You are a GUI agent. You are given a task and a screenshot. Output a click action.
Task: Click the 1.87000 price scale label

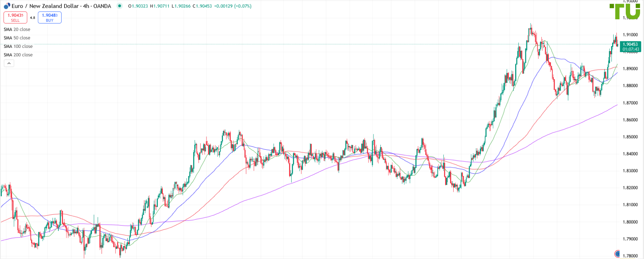coord(630,103)
